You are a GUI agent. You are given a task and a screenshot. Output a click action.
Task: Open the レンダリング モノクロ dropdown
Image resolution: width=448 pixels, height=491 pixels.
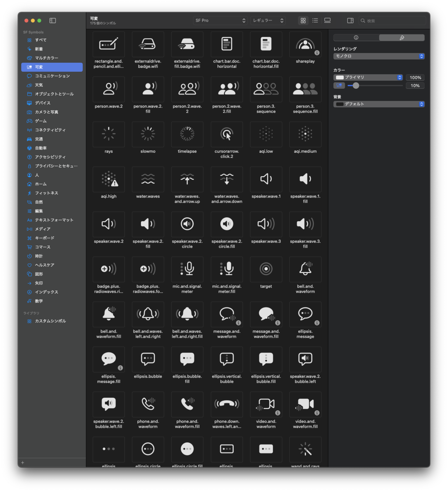(x=378, y=56)
